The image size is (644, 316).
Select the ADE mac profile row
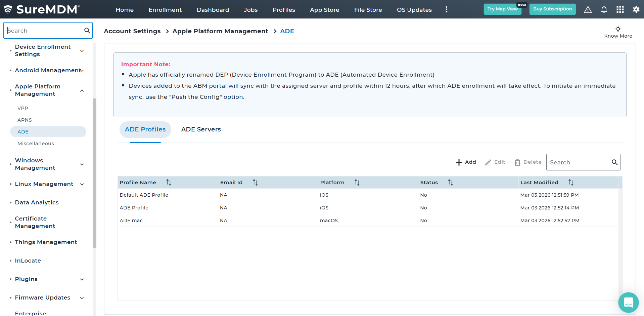131,221
